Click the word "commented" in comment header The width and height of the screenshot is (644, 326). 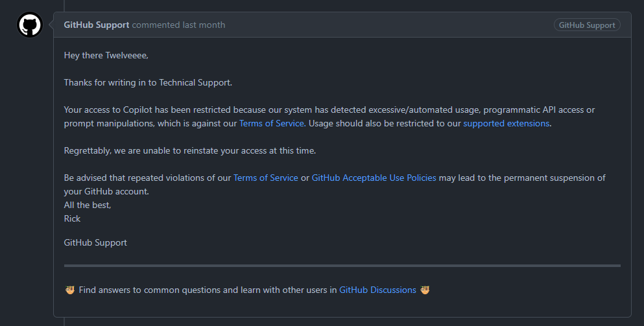click(x=156, y=25)
